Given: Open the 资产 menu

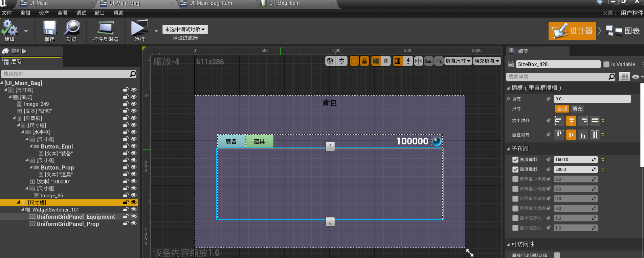Looking at the screenshot, I should point(44,13).
